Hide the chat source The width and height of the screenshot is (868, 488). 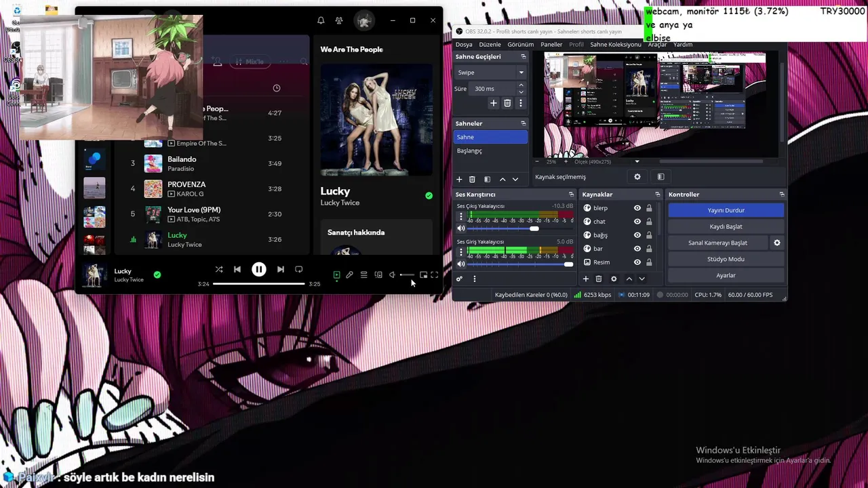(x=637, y=222)
